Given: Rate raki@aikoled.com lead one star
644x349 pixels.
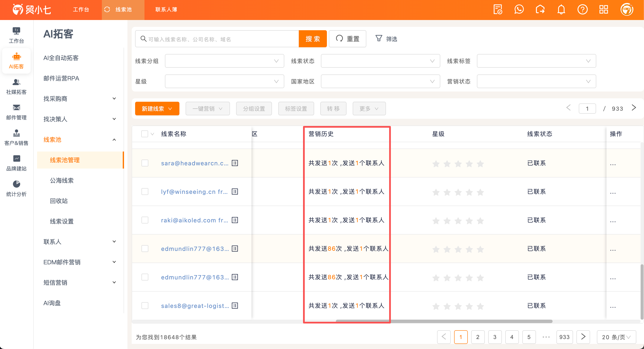Looking at the screenshot, I should point(436,221).
